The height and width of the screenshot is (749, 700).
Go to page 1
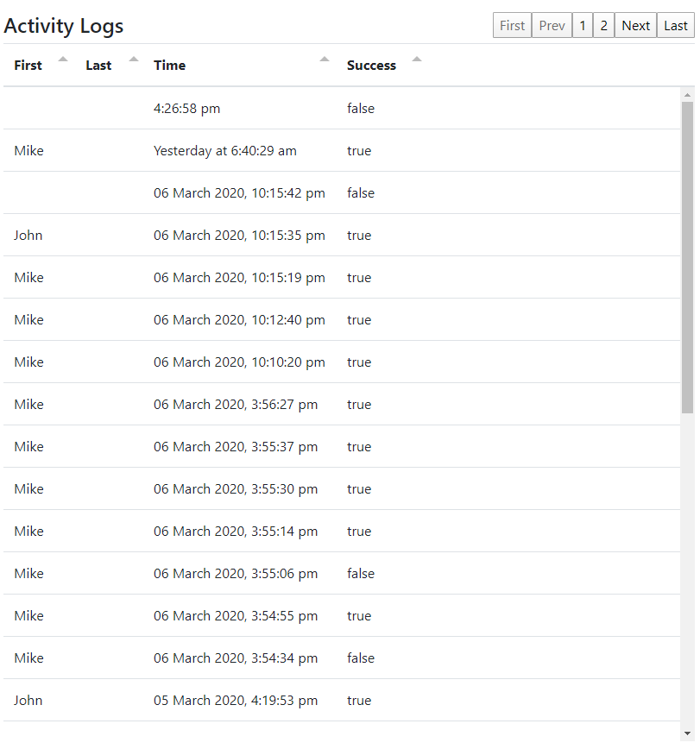pos(583,25)
